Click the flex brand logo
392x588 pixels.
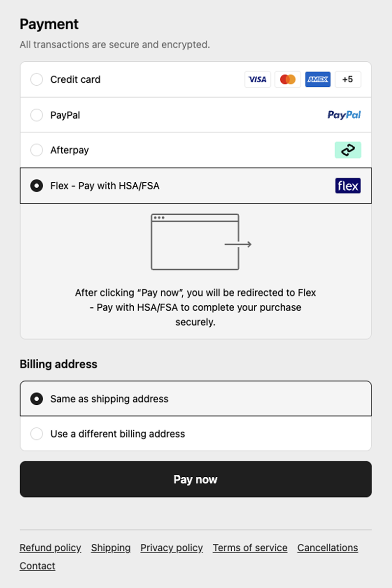(x=348, y=186)
